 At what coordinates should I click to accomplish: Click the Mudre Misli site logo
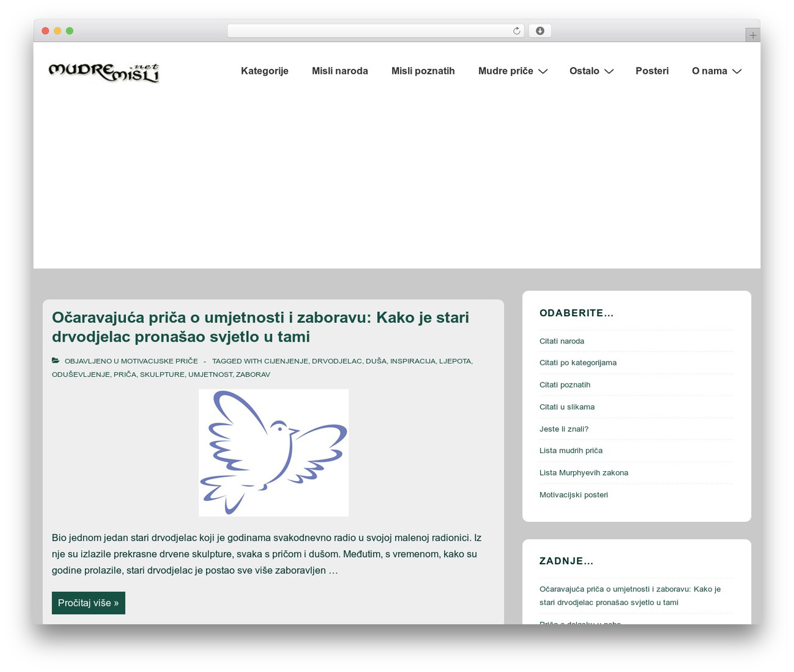tap(104, 73)
